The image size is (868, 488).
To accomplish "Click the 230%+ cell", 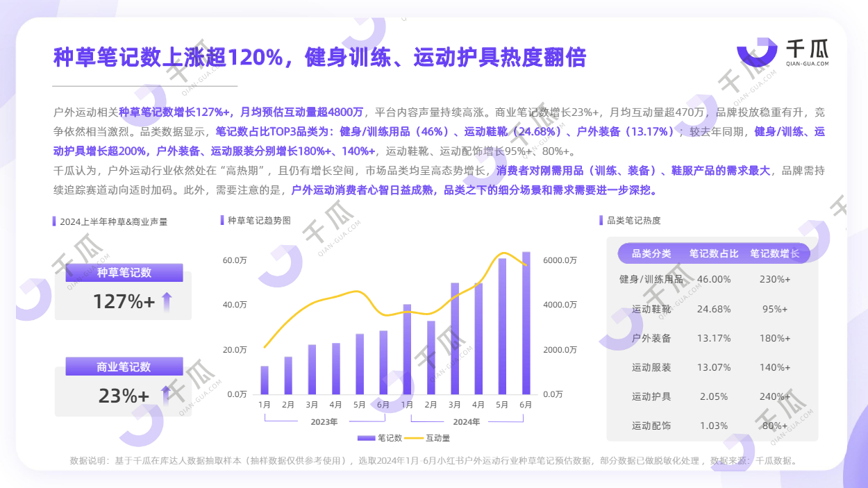I will [x=776, y=279].
